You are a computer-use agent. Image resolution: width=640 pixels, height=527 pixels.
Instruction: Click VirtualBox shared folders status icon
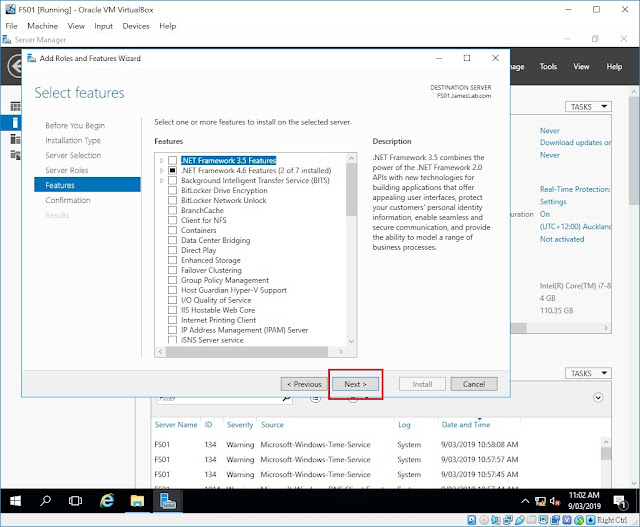531,520
